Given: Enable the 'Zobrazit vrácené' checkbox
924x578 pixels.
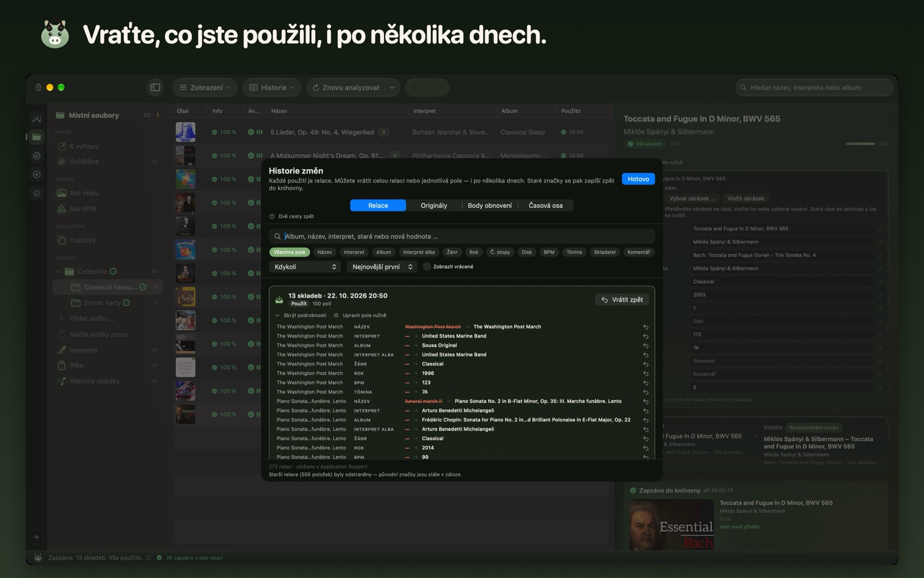Looking at the screenshot, I should 427,267.
